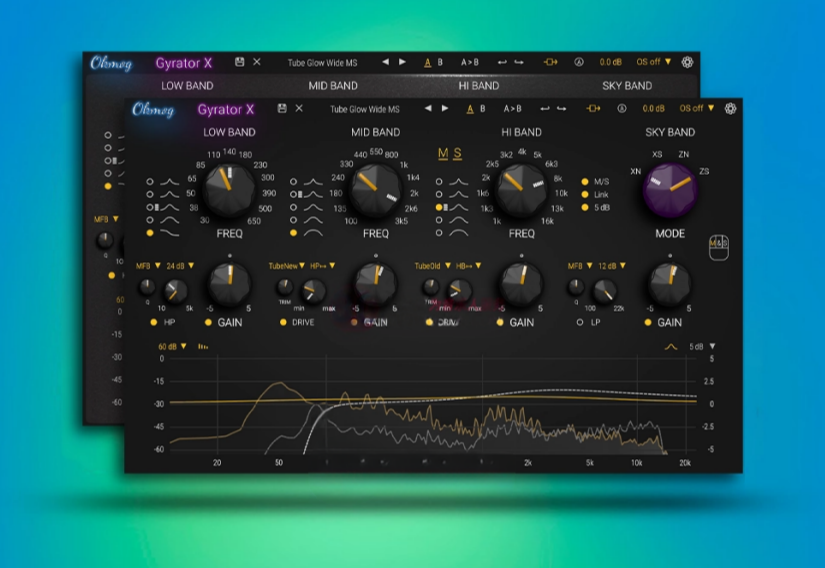Switch to state A in front window
Image resolution: width=825 pixels, height=568 pixels.
point(470,109)
